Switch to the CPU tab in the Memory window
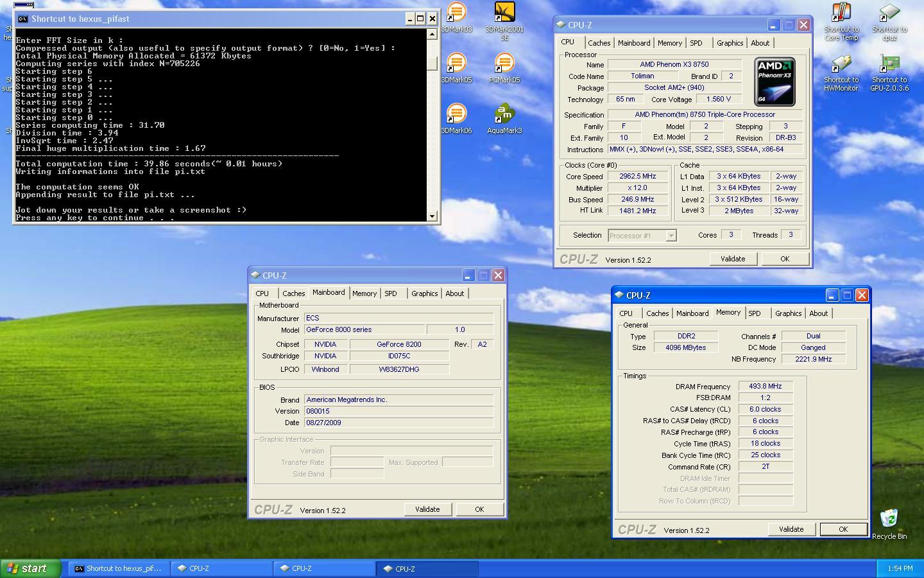 626,313
